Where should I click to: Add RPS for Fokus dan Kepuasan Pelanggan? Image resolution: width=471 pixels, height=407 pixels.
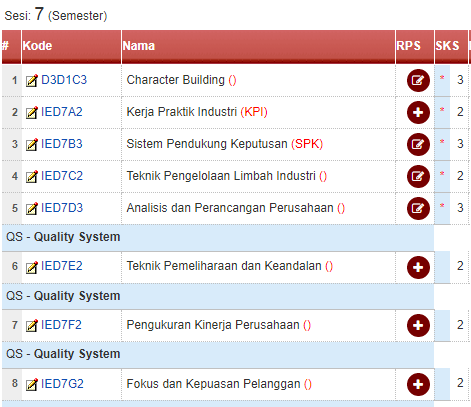click(418, 384)
